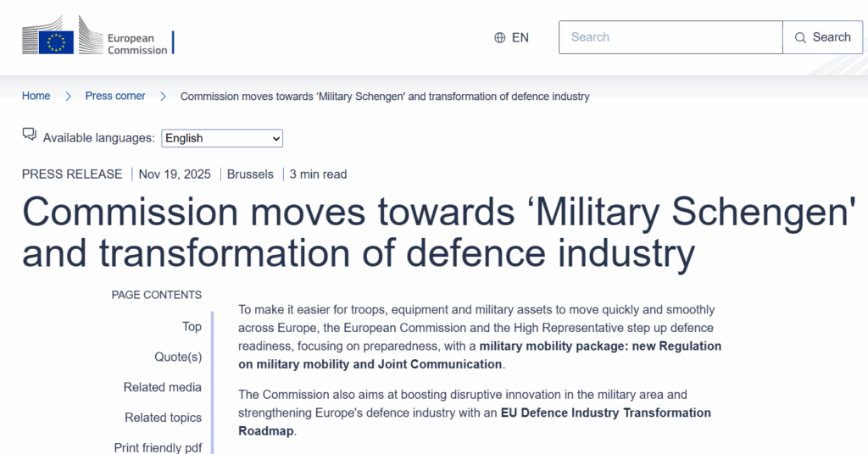Jump to Related media section
Viewport: 868px width, 454px height.
tap(162, 388)
